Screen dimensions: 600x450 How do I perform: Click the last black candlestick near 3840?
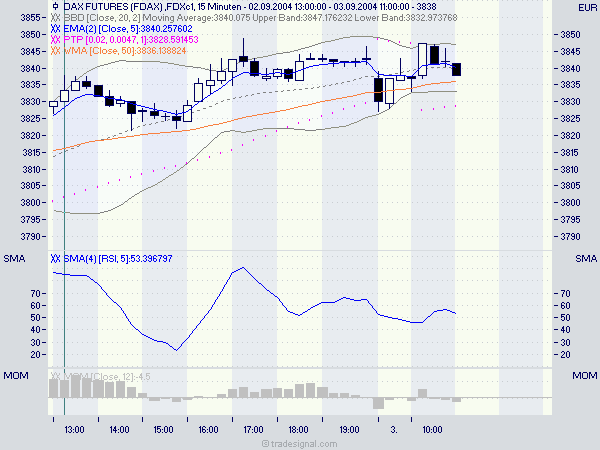tap(456, 69)
